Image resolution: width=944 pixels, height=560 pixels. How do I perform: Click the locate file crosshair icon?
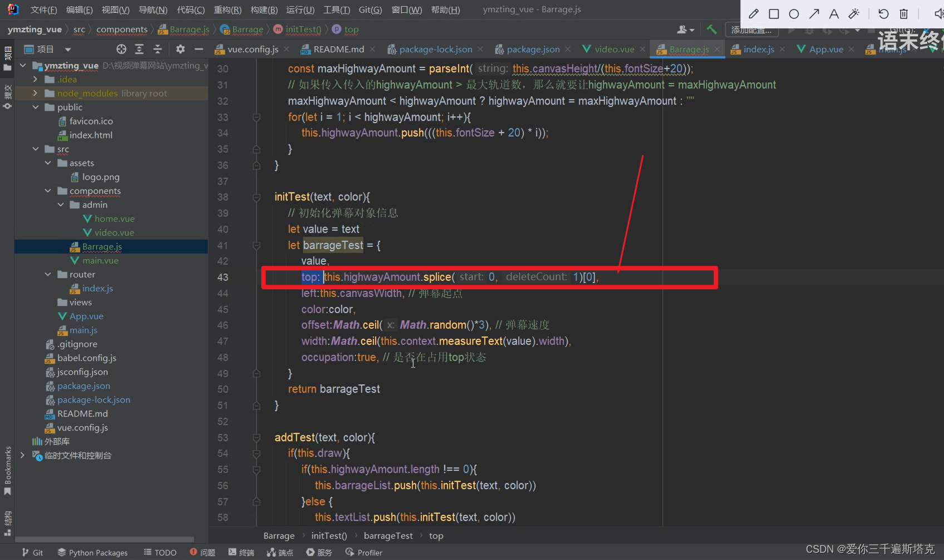121,49
